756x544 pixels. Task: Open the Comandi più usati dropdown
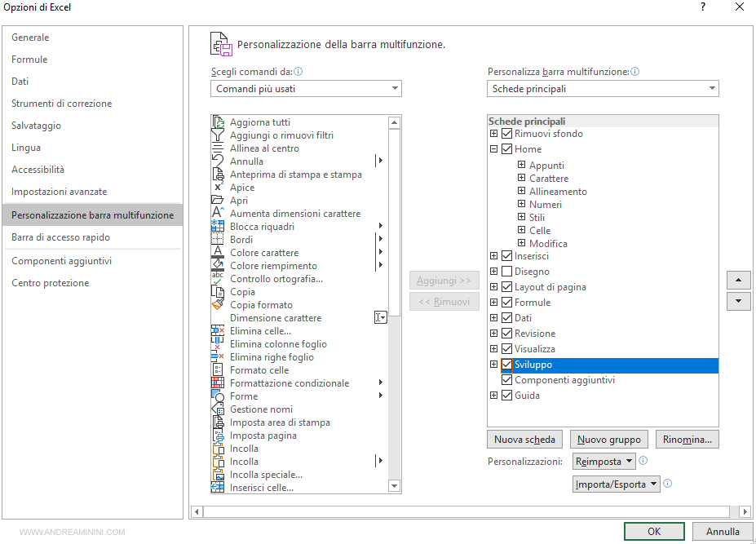(306, 89)
